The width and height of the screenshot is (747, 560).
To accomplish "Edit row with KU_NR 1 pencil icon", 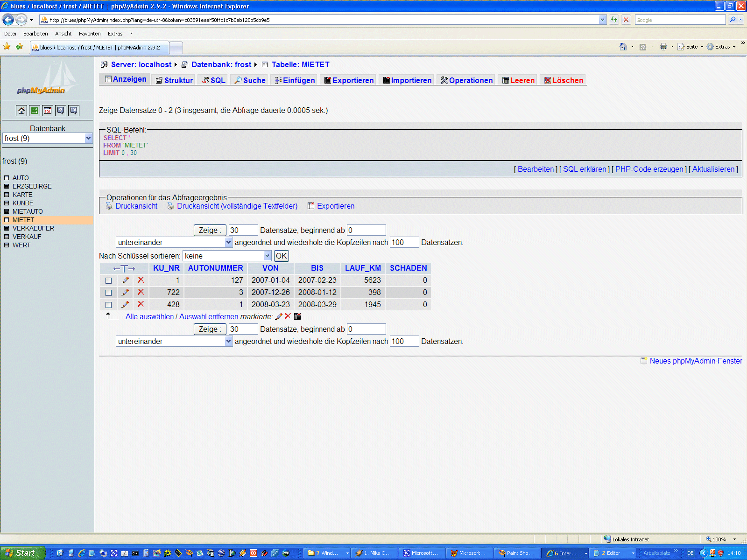I will point(125,280).
